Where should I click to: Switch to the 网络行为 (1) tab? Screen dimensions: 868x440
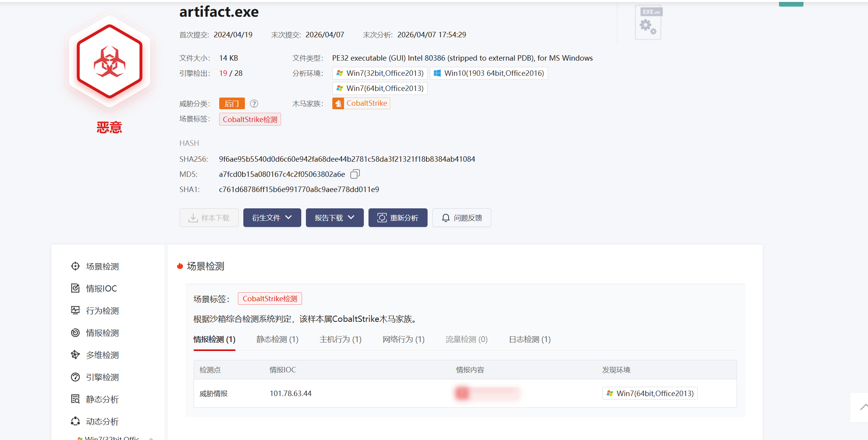pos(403,340)
